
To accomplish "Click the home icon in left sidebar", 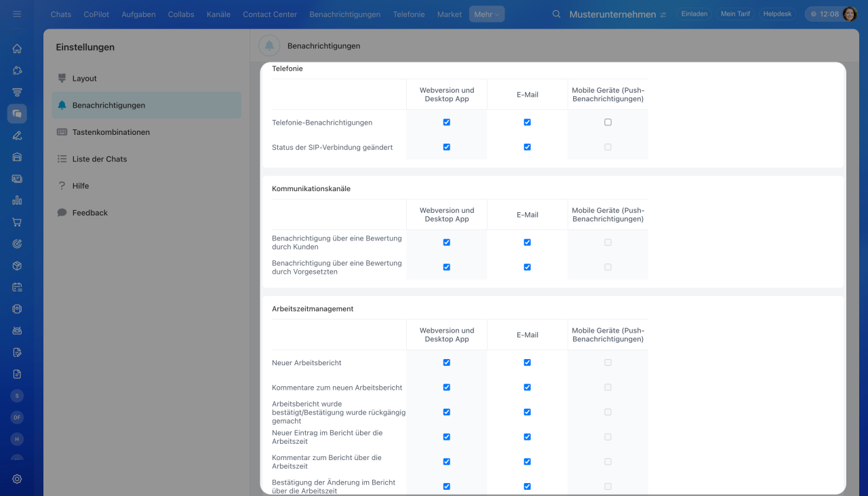I will pos(17,49).
